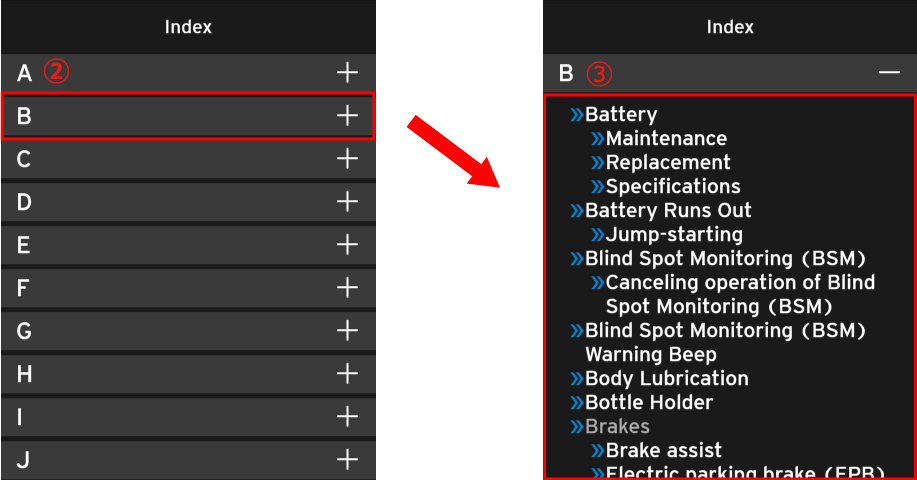Select the Jump-starting entry
The width and height of the screenshot is (917, 480).
pos(673,235)
